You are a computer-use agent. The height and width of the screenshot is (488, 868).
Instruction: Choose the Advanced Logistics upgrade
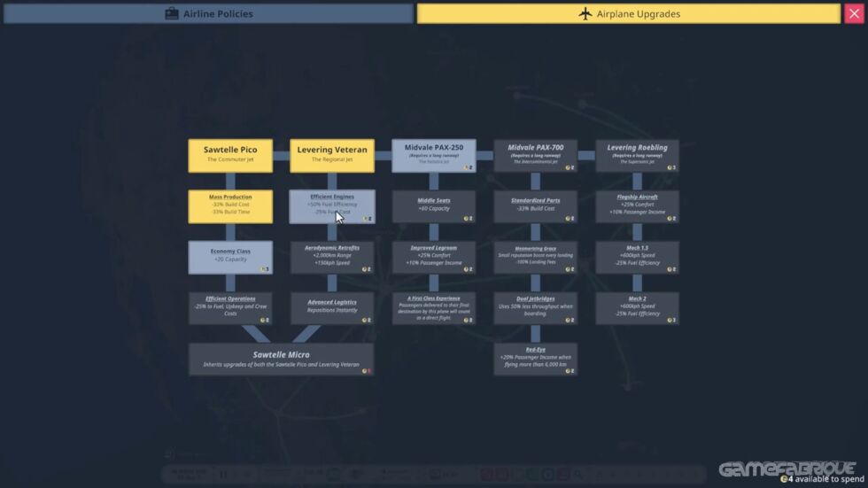(x=332, y=308)
